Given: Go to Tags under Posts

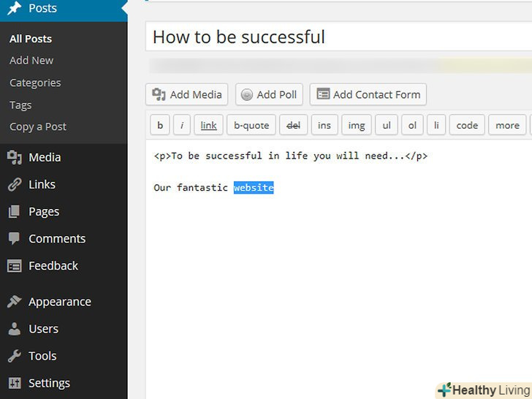Looking at the screenshot, I should pos(20,105).
